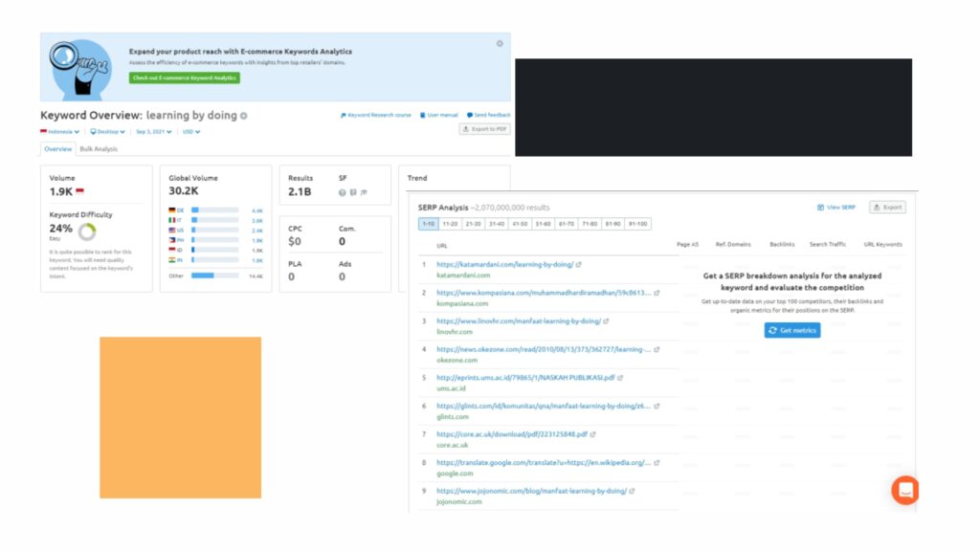The height and width of the screenshot is (551, 980).
Task: Close the E-commerce Keywords Analytics banner
Action: point(500,43)
